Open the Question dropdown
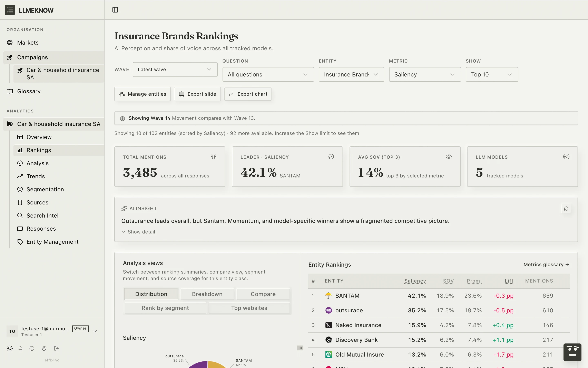The height and width of the screenshot is (368, 588). tap(268, 74)
